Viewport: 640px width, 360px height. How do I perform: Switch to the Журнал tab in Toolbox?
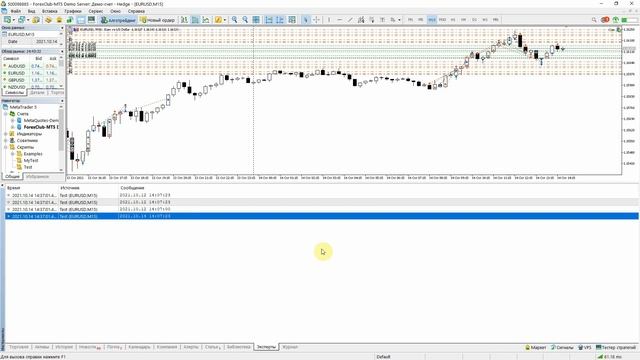290,347
